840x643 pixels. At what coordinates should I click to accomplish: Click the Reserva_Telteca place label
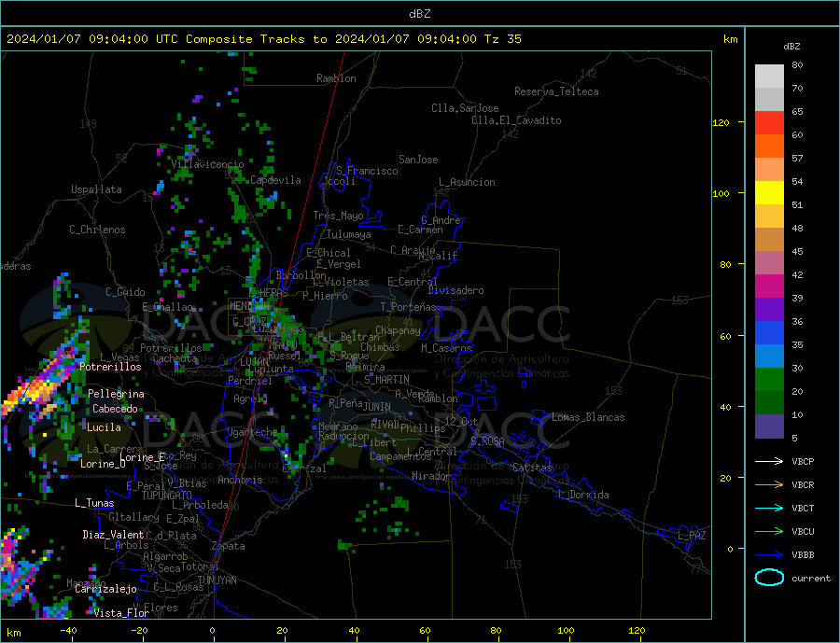[556, 91]
